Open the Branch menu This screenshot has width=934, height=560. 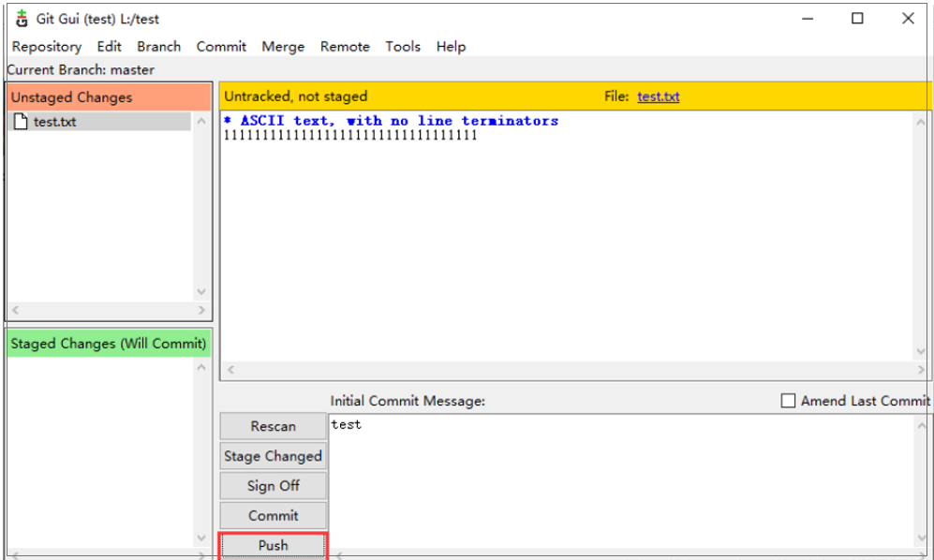[x=158, y=47]
